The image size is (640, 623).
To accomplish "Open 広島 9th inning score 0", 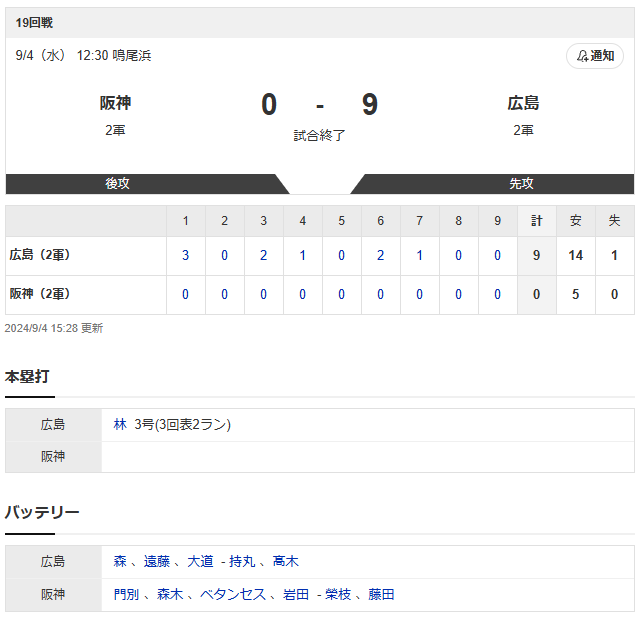I will pyautogui.click(x=497, y=256).
